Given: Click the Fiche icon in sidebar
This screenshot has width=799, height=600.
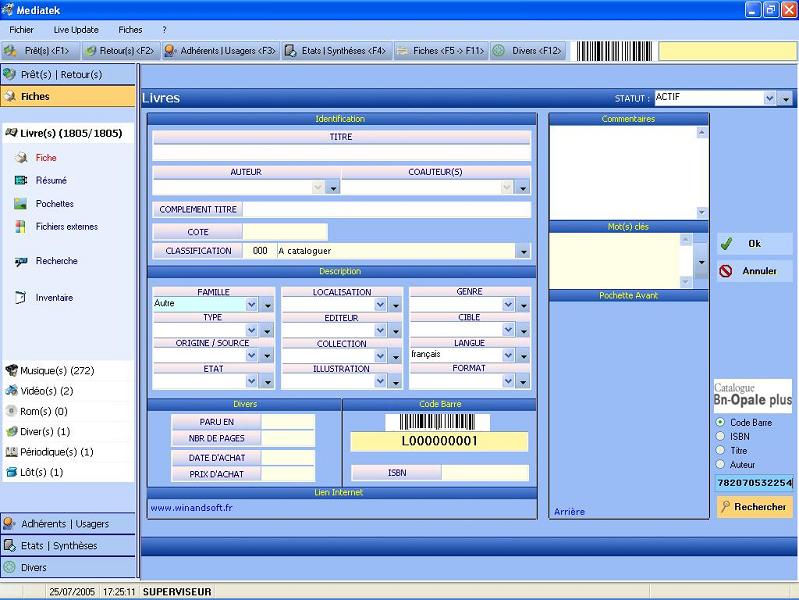Looking at the screenshot, I should 21,158.
